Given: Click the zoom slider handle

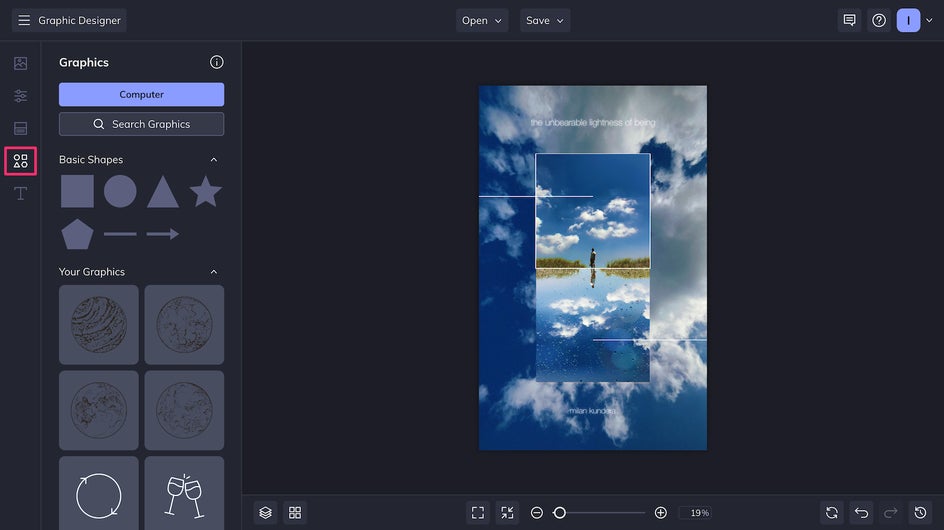Looking at the screenshot, I should [x=559, y=513].
